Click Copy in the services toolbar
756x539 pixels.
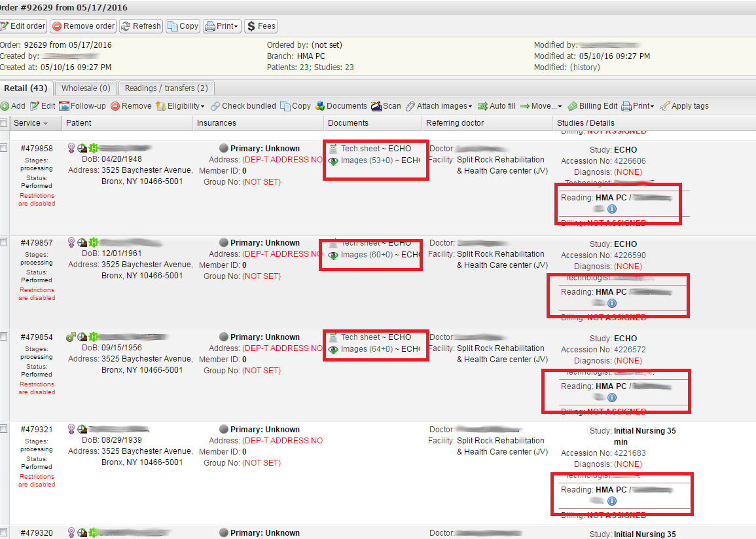296,106
